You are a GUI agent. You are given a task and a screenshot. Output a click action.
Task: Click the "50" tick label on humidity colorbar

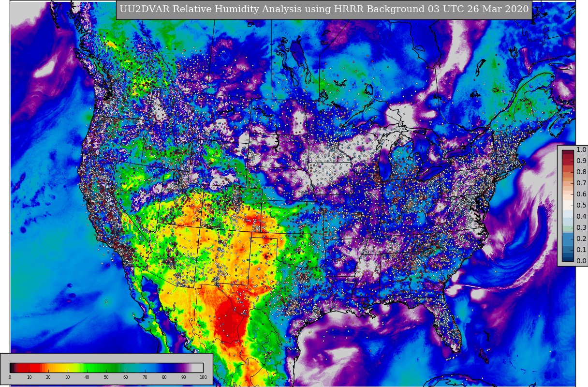[x=106, y=377]
